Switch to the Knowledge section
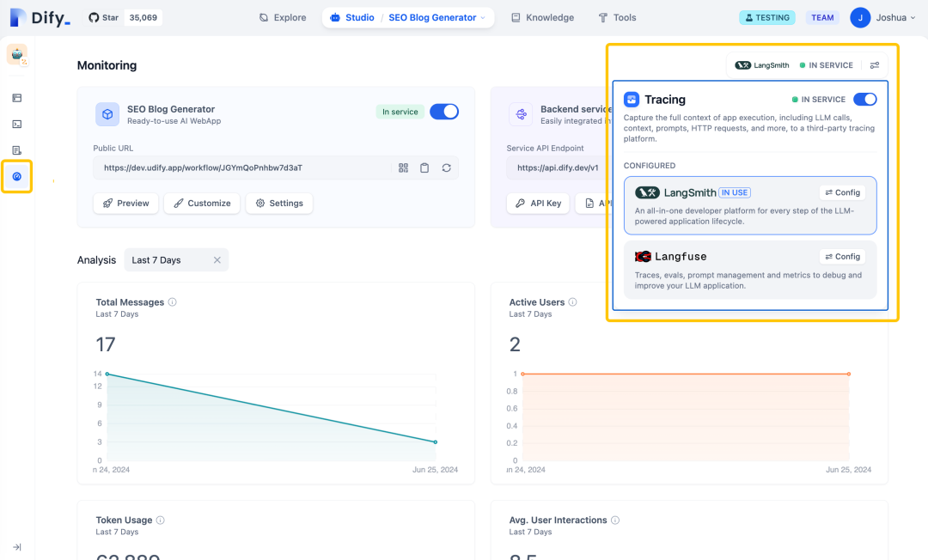The width and height of the screenshot is (928, 560). click(542, 16)
